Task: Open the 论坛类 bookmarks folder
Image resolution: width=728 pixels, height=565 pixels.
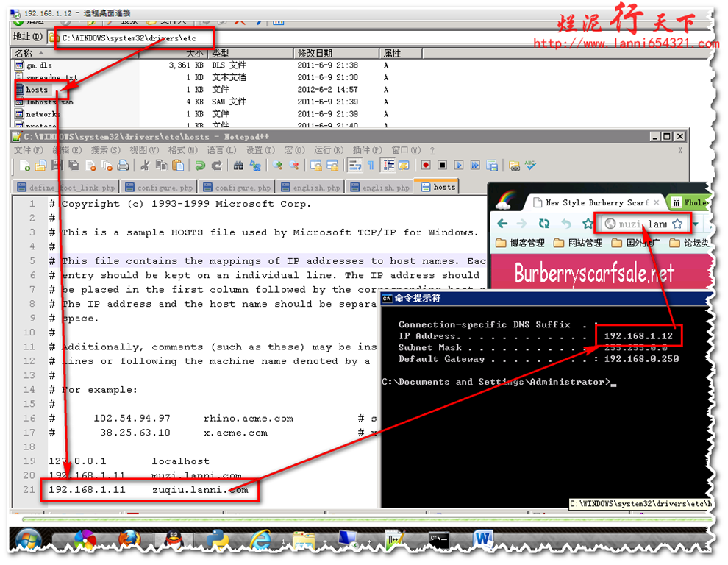Action: [689, 243]
